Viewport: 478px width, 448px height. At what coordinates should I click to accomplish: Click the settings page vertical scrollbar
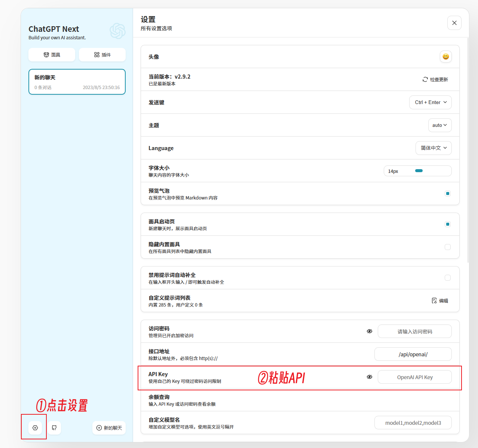(x=468, y=150)
